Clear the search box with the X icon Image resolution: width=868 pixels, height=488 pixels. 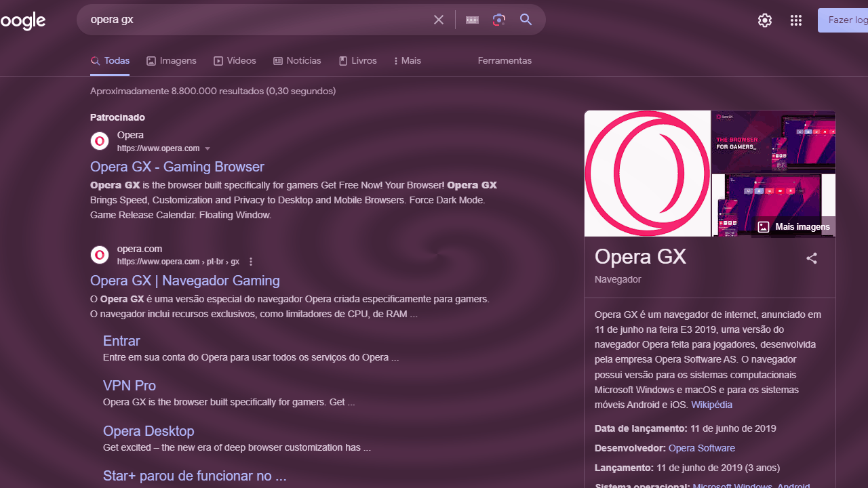(439, 20)
